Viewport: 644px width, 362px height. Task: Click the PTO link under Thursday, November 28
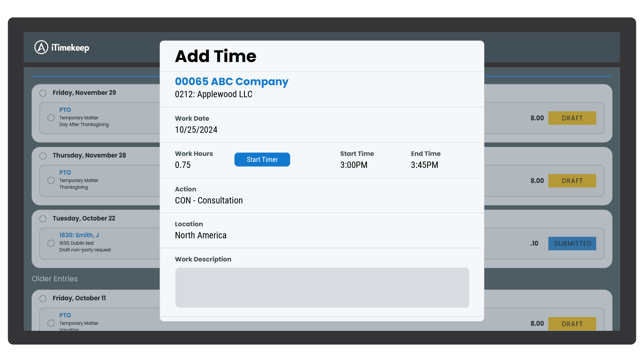click(x=65, y=172)
